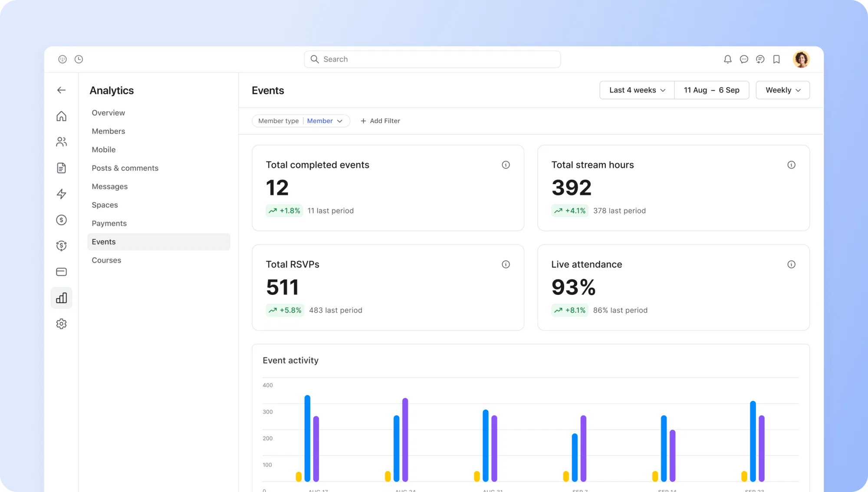Open Courses analytics section
Screen dimensions: 868x492
click(106, 261)
